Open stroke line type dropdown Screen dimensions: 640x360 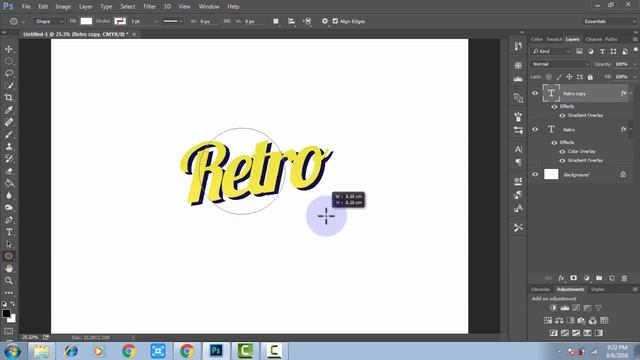[x=173, y=21]
